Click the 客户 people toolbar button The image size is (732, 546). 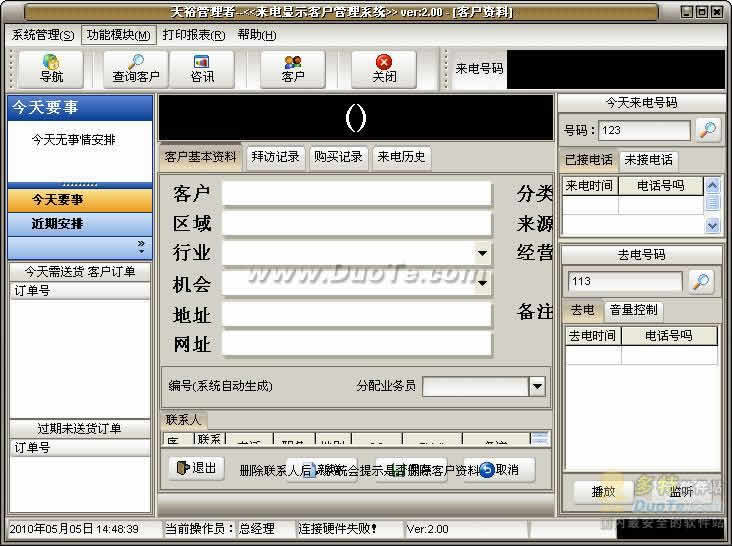[293, 69]
